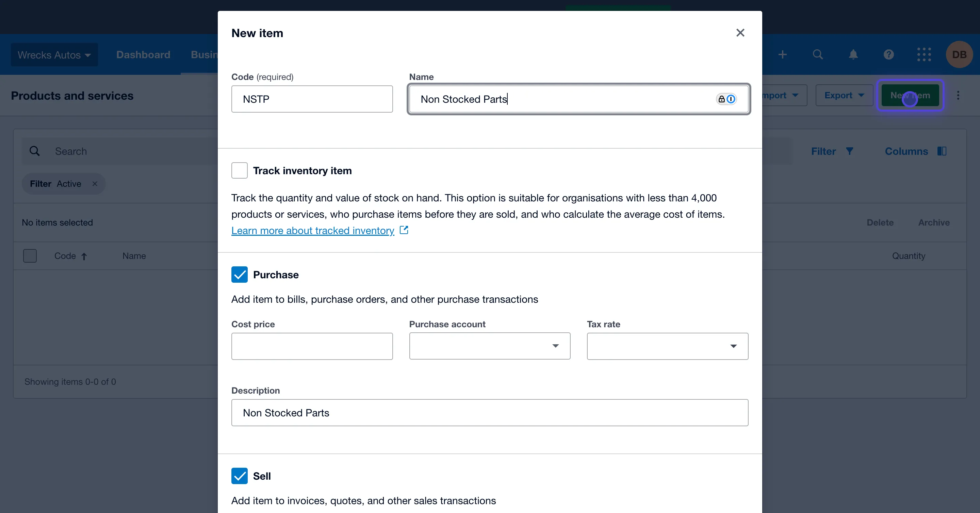Image resolution: width=980 pixels, height=513 pixels.
Task: Click the Export button
Action: pyautogui.click(x=844, y=95)
